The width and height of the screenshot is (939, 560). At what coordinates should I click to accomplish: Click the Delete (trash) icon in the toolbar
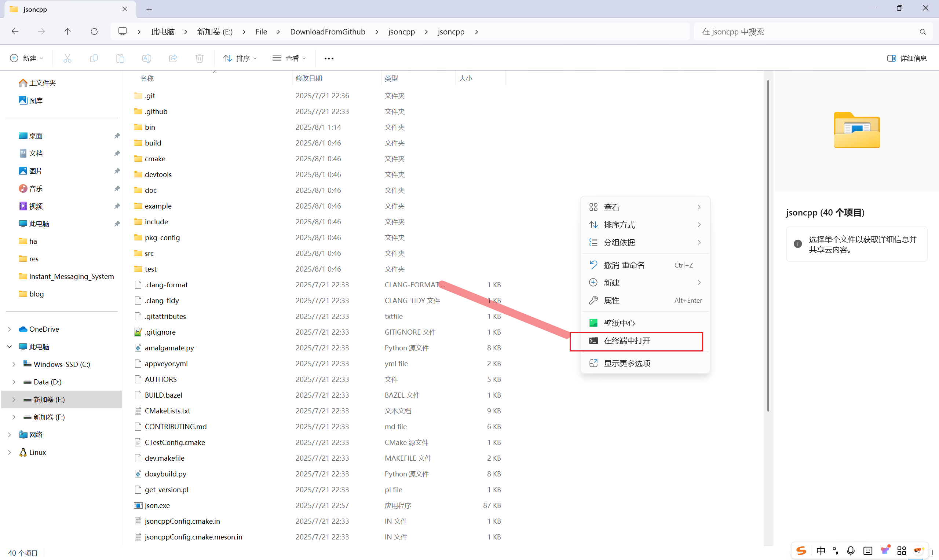click(x=199, y=58)
